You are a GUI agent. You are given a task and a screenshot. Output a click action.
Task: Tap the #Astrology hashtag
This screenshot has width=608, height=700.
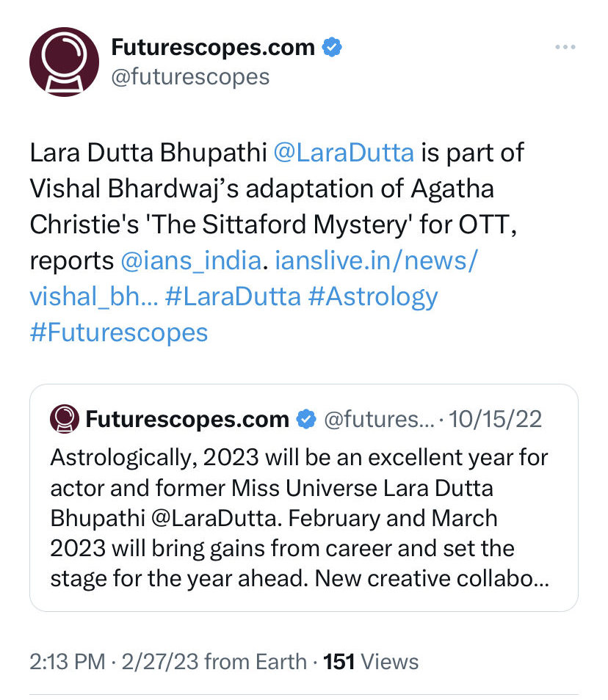[373, 297]
